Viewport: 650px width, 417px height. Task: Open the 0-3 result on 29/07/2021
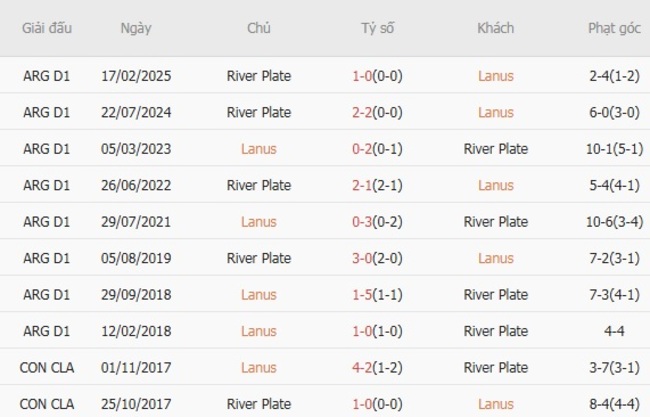363,221
